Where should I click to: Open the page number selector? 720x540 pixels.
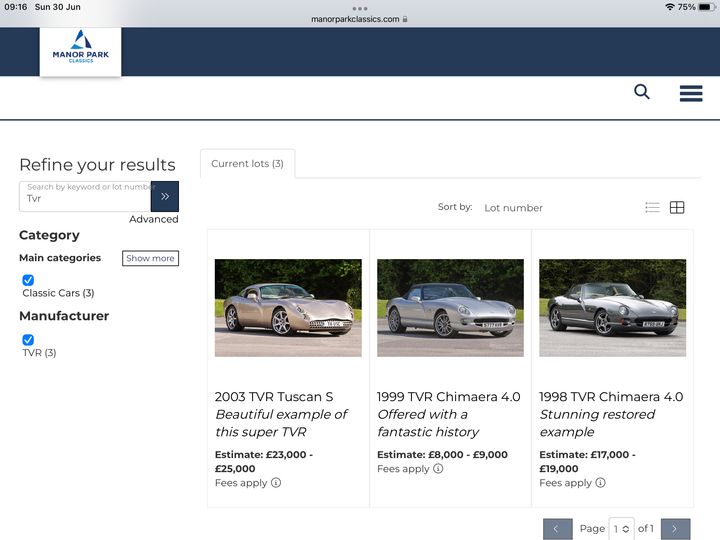(x=621, y=529)
